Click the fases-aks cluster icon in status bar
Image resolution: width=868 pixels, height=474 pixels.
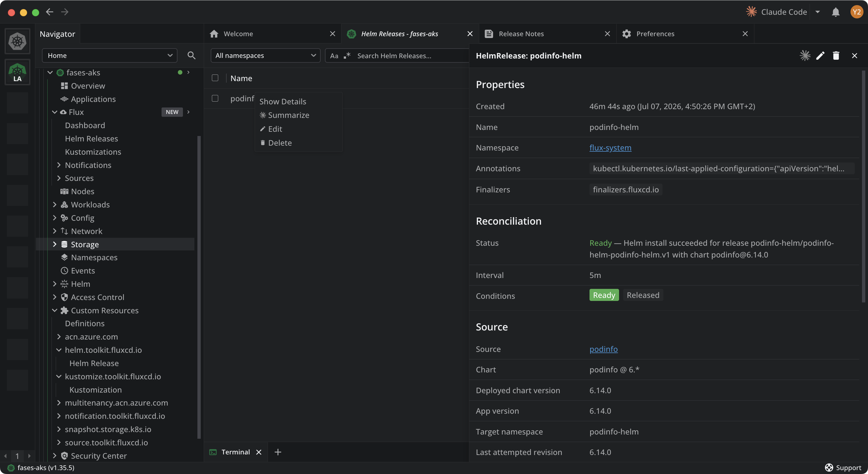[x=11, y=468]
